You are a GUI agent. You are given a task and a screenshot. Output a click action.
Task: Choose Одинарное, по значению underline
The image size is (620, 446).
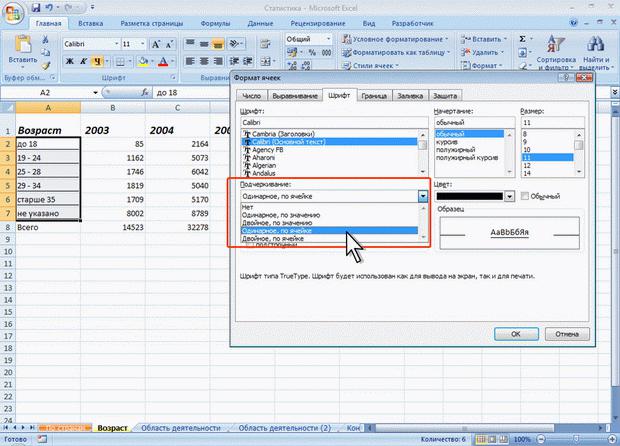[x=329, y=215]
